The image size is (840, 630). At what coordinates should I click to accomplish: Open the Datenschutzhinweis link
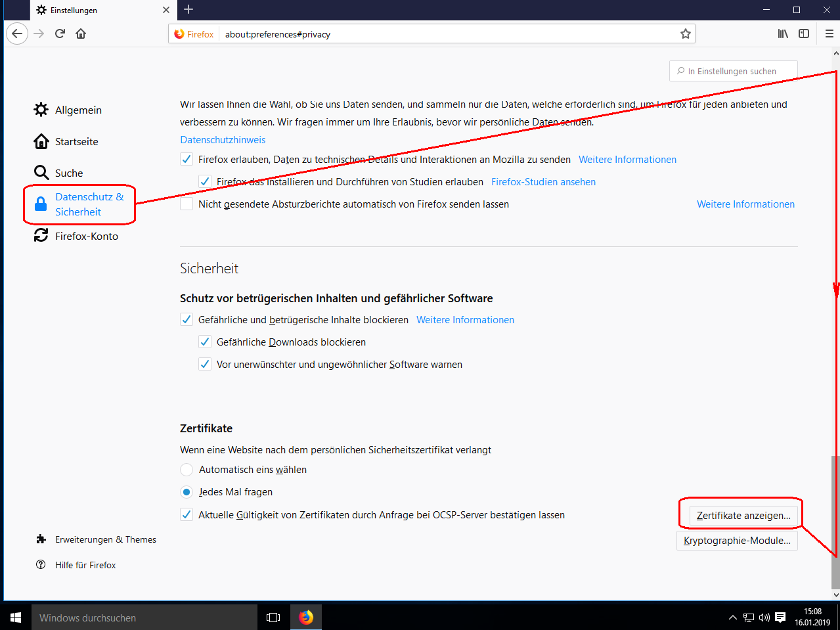tap(223, 140)
